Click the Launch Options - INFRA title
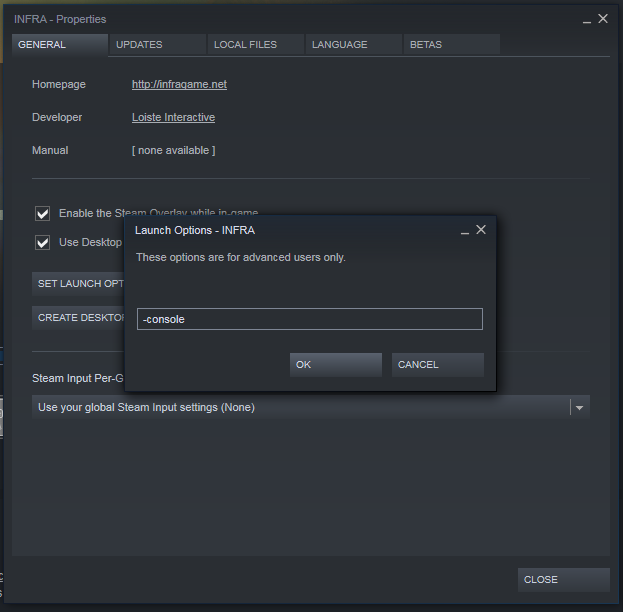This screenshot has width=623, height=612. click(195, 230)
